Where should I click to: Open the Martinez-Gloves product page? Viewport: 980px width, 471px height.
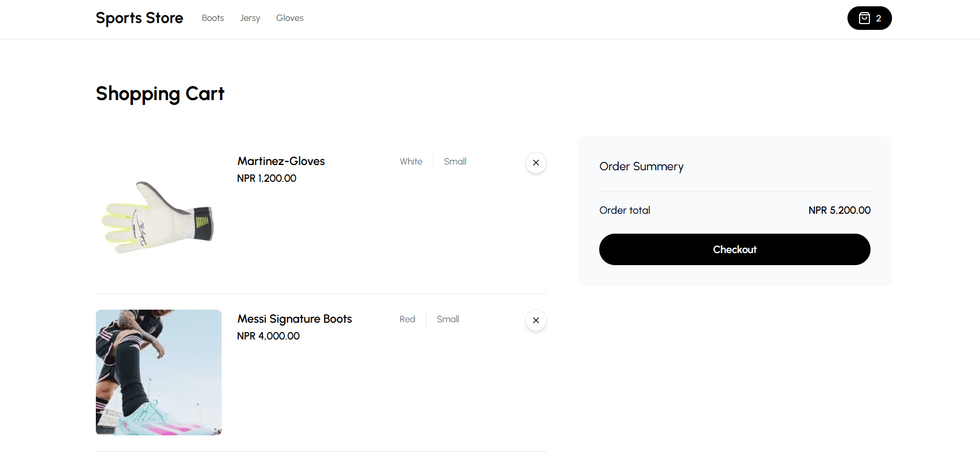coord(281,161)
